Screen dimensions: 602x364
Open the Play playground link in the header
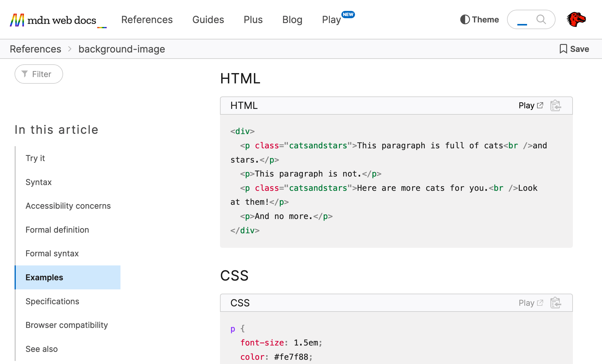point(331,20)
